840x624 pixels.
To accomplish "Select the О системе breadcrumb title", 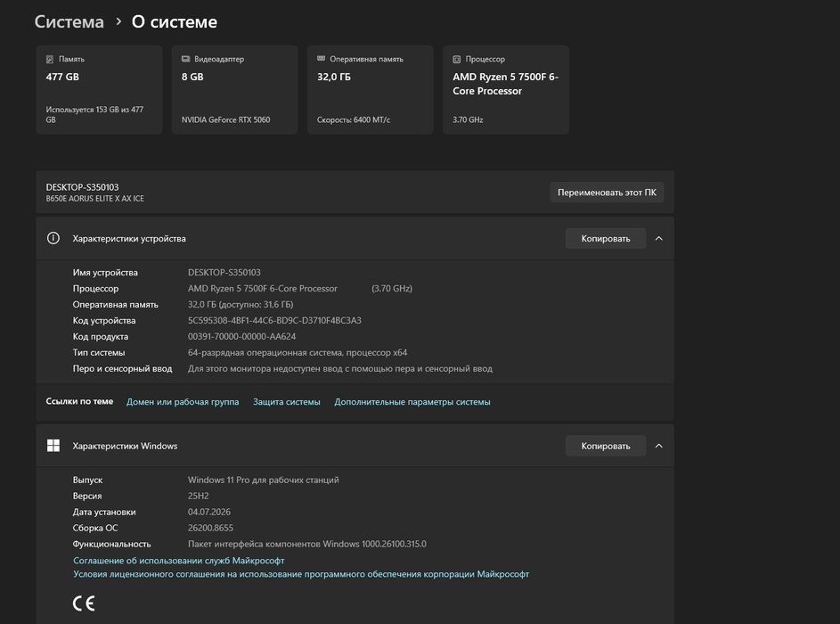I will [174, 22].
